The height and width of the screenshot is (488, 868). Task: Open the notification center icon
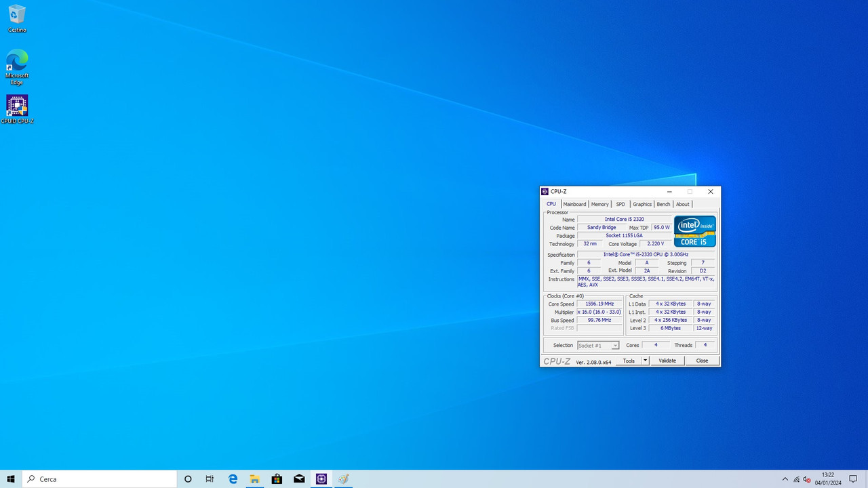pos(853,479)
